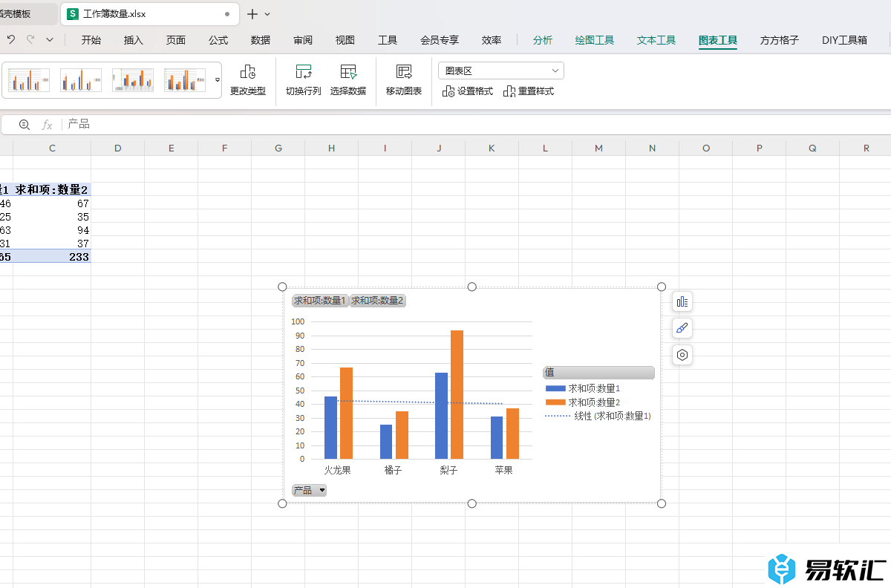The image size is (891, 588).
Task: Open the 审阅 ribbon tab
Action: [x=303, y=40]
